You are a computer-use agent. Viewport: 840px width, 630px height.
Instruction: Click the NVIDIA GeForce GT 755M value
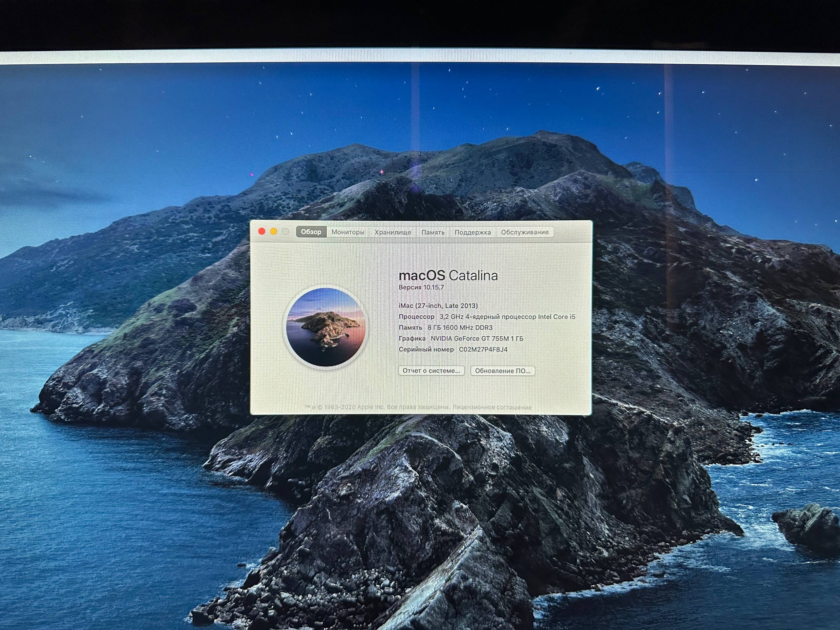tap(476, 338)
